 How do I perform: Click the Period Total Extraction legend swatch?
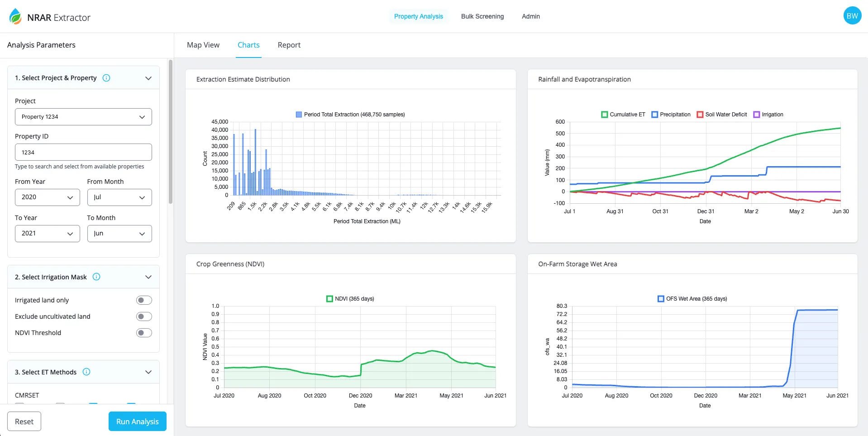point(299,115)
